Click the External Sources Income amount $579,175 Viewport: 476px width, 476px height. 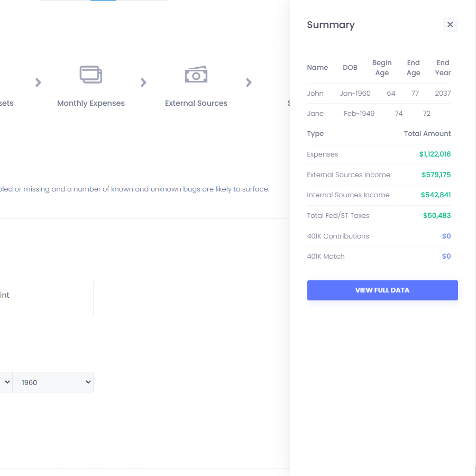click(x=436, y=175)
